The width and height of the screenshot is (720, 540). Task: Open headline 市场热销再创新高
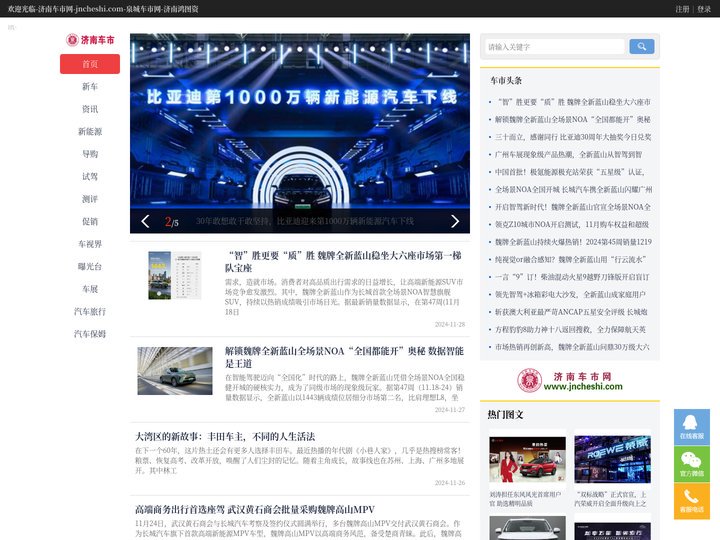click(x=572, y=347)
